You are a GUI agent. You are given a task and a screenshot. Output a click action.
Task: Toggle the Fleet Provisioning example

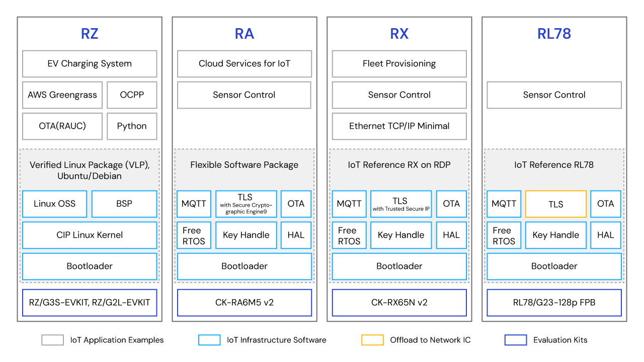coord(399,63)
